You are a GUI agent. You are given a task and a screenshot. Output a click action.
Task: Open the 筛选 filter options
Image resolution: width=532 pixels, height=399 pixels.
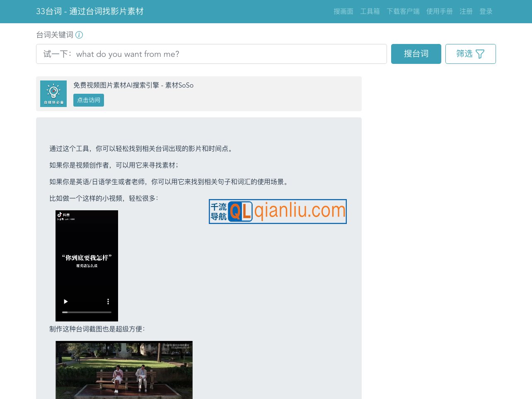(x=470, y=54)
